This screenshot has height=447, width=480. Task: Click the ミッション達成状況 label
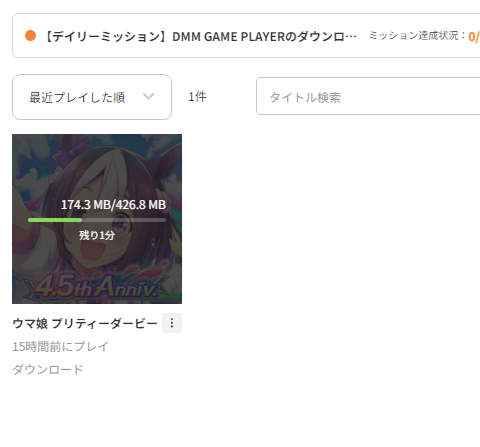pos(417,35)
